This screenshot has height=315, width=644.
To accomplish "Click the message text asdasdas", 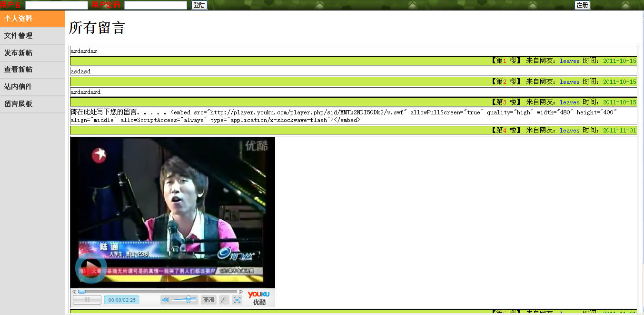I will point(84,51).
